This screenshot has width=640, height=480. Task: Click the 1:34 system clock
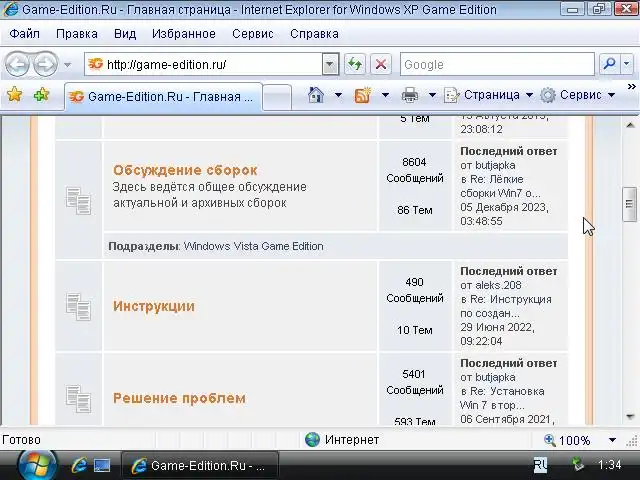click(x=609, y=464)
